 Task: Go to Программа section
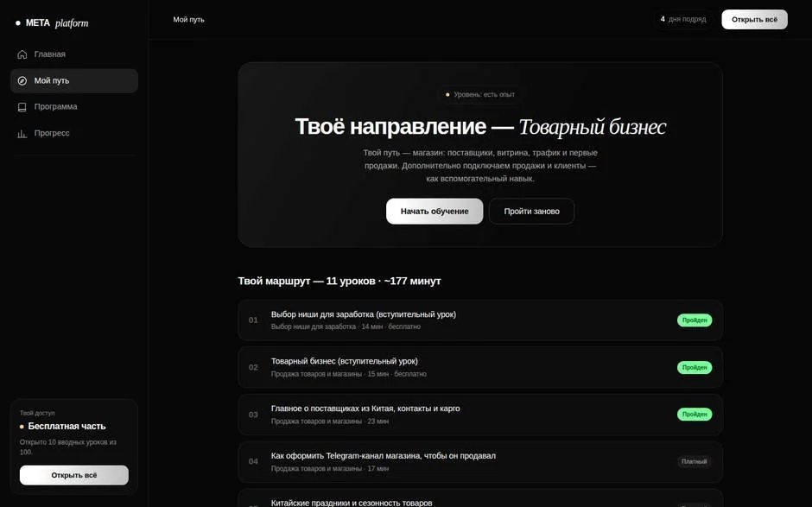point(74,107)
